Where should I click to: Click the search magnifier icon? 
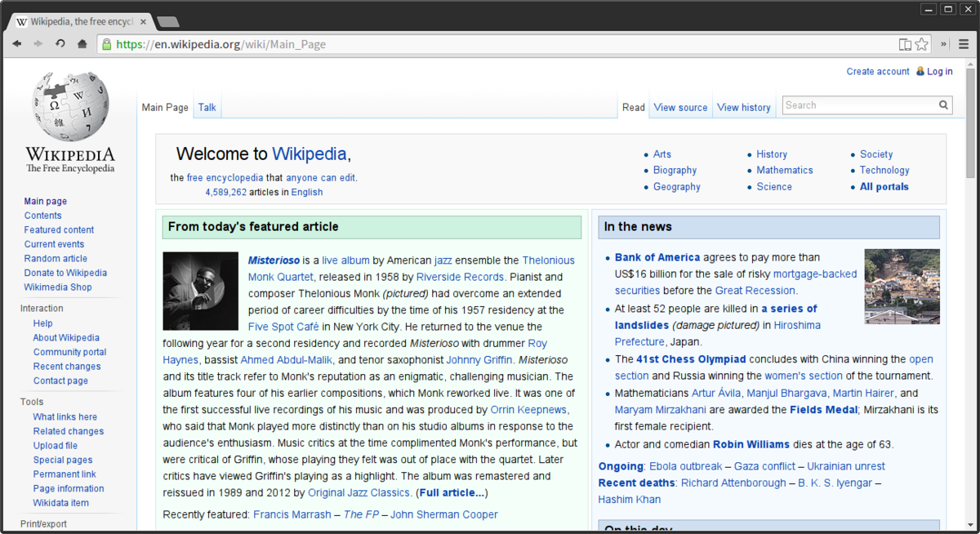[943, 105]
